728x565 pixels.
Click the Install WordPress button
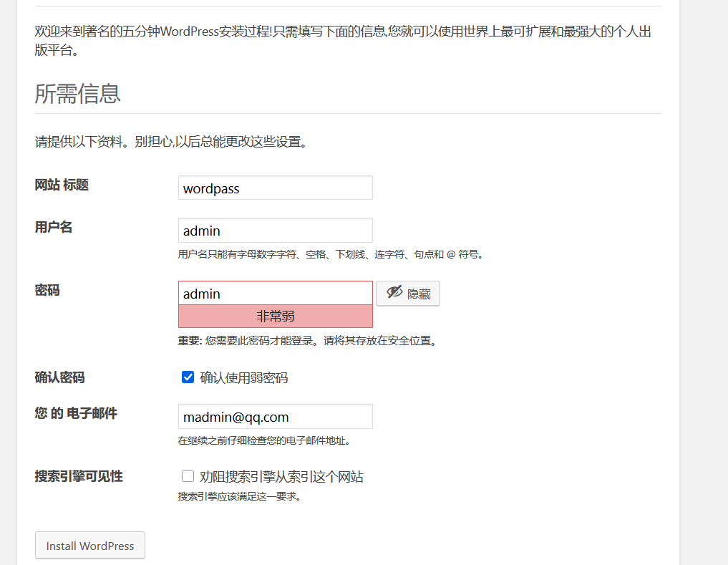click(90, 546)
